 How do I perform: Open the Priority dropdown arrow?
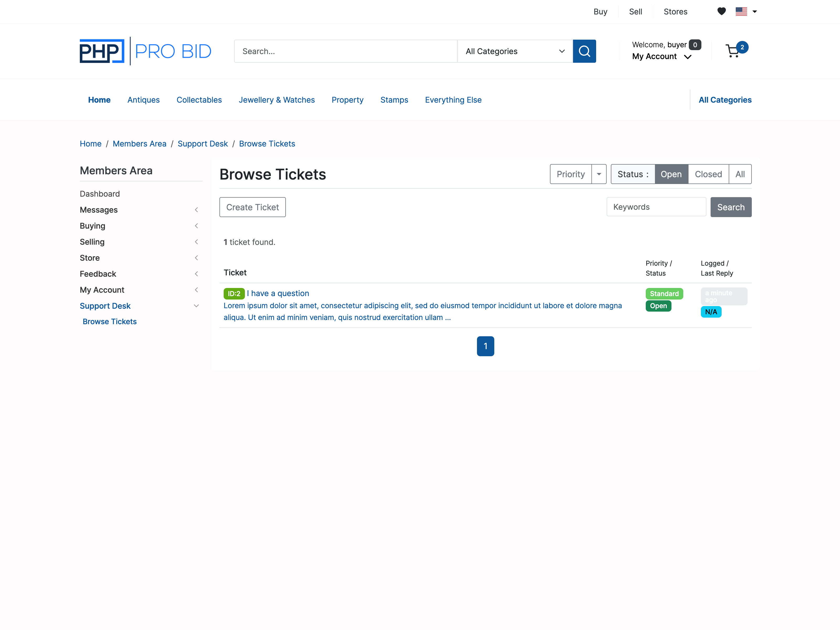click(599, 174)
